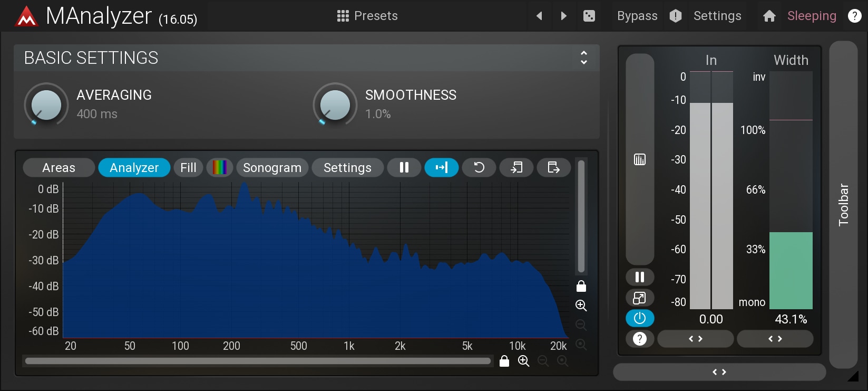Screen dimensions: 868x391
Task: Open the analyzer Settings button
Action: [348, 168]
